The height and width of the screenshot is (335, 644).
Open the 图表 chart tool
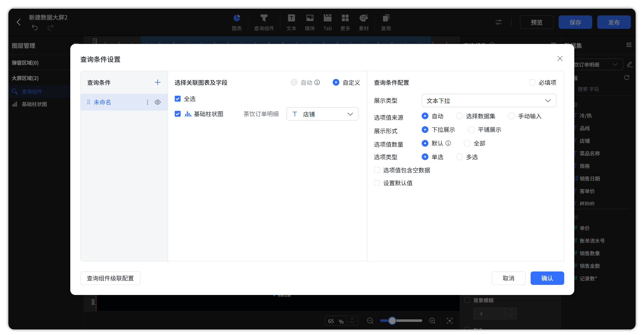tap(237, 22)
